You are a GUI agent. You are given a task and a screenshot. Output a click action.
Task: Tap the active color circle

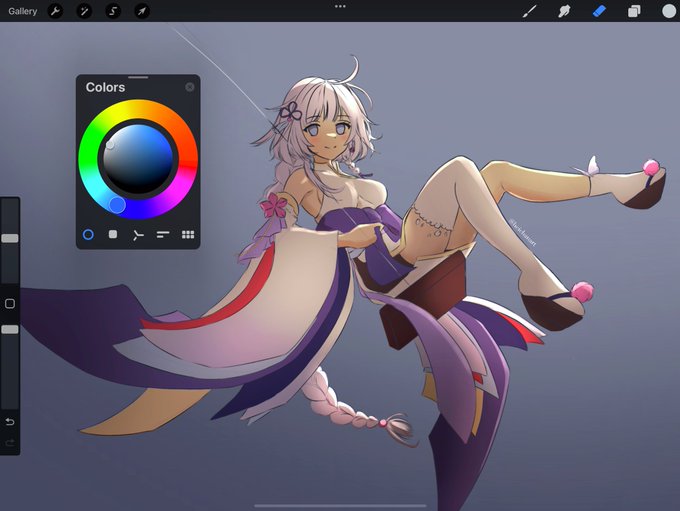pos(669,11)
